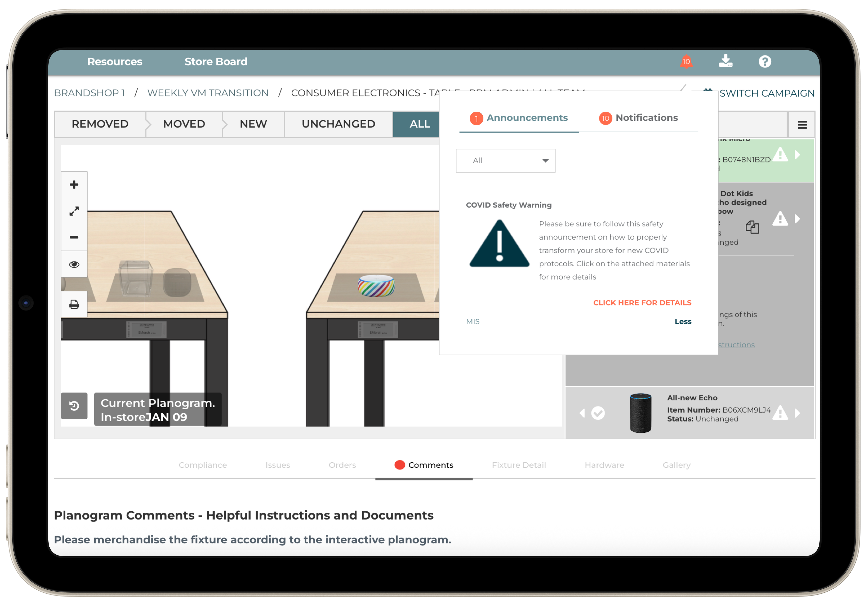Select the MOVED filter tab
The width and height of the screenshot is (868, 606).
tap(184, 124)
